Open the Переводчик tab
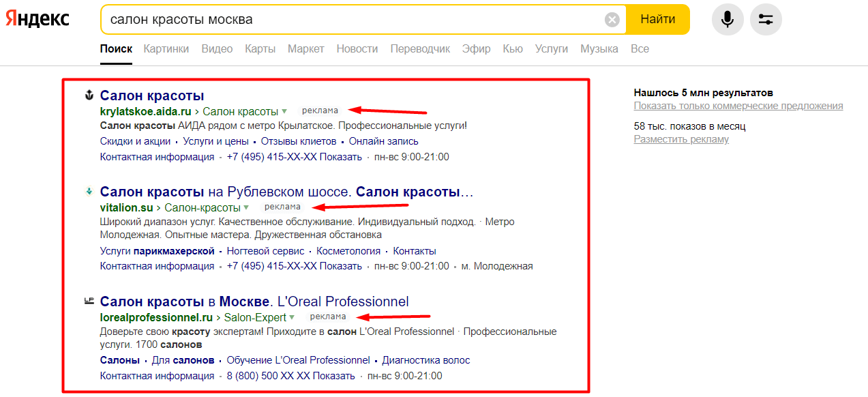The height and width of the screenshot is (397, 868). click(x=420, y=49)
